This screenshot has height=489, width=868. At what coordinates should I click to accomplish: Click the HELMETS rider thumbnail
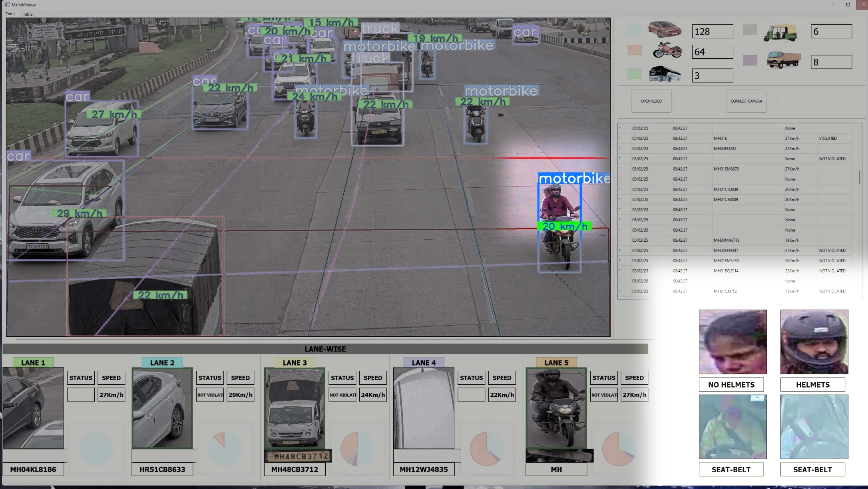[814, 342]
